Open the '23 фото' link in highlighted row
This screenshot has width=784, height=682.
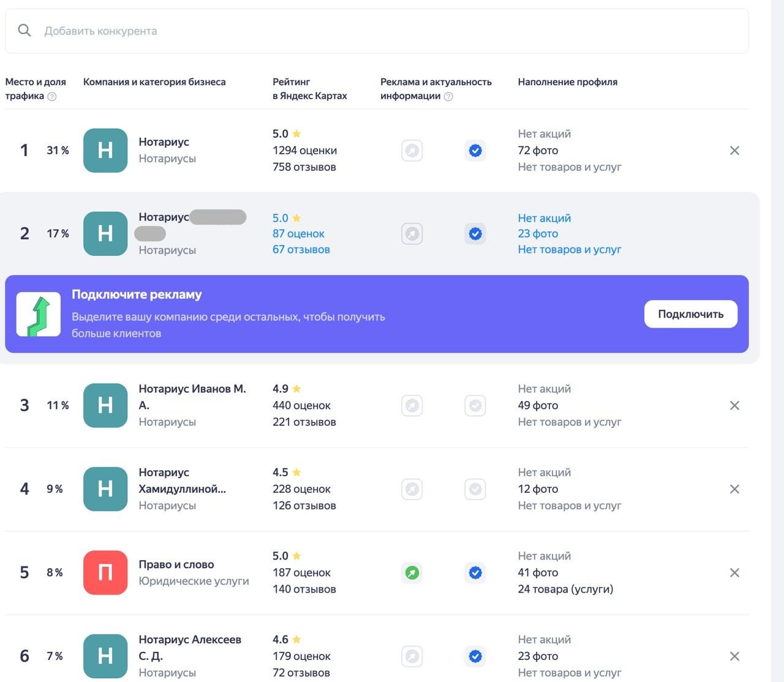pos(538,233)
